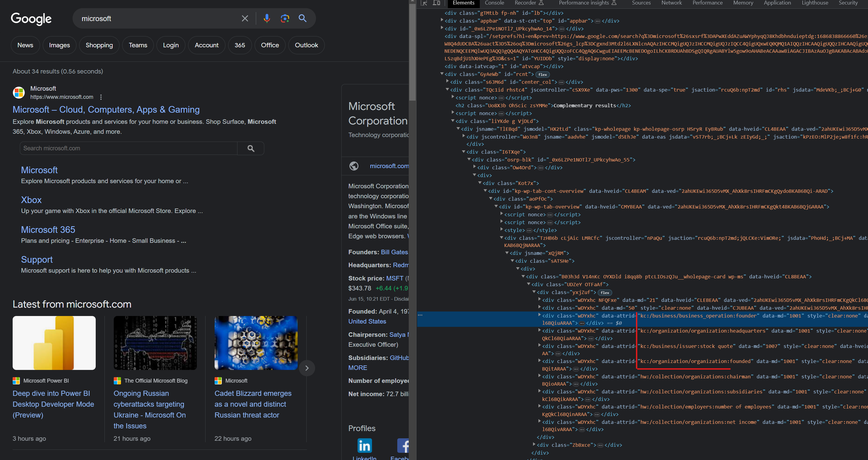Click the search magnifier icon in the query bar
The width and height of the screenshot is (868, 460).
point(302,18)
